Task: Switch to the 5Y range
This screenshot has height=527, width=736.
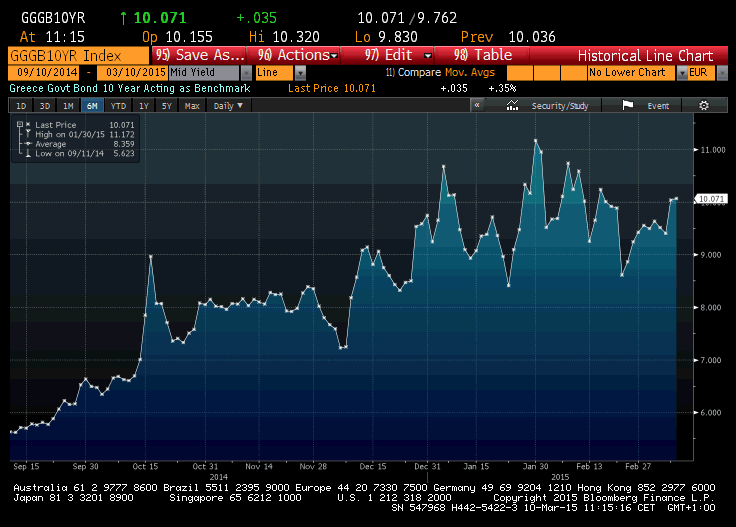Action: click(167, 106)
